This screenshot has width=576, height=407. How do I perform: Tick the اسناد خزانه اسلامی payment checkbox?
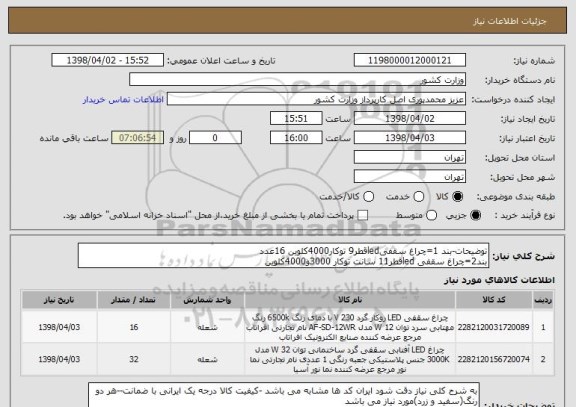click(363, 216)
